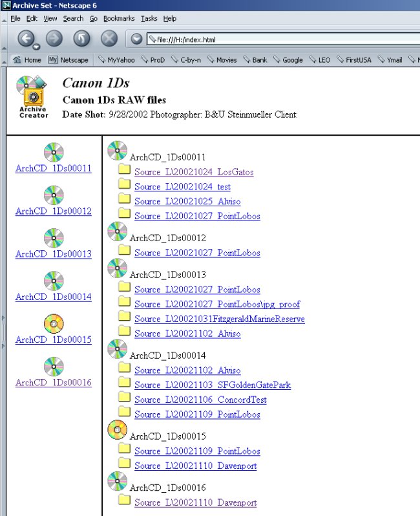
Task: Reload the page with the Reload button
Action: [x=81, y=39]
